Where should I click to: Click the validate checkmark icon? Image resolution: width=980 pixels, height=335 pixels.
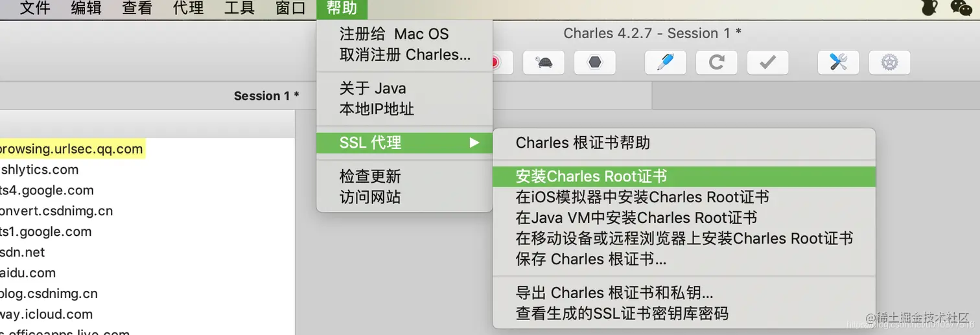(x=768, y=63)
